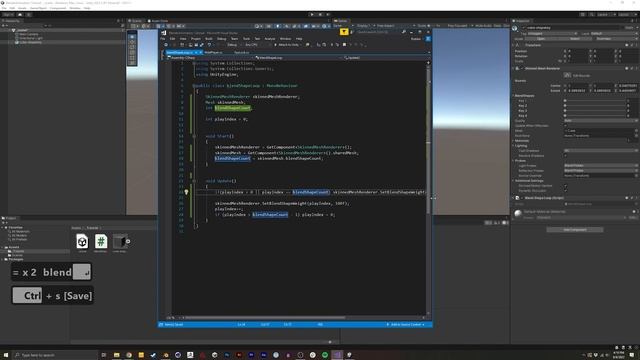The height and width of the screenshot is (360, 640).
Task: Open Spotify from the taskbar
Action: [325, 355]
